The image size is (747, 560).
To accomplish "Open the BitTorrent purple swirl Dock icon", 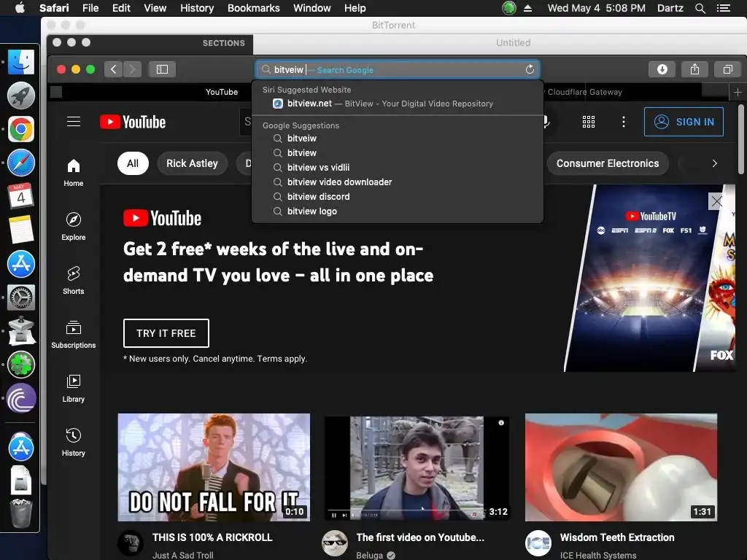I will tap(21, 398).
